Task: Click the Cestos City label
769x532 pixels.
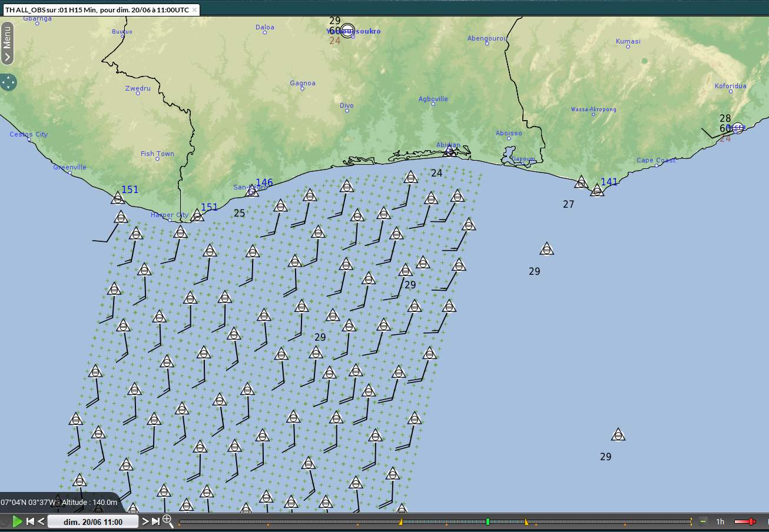Action: tap(29, 134)
